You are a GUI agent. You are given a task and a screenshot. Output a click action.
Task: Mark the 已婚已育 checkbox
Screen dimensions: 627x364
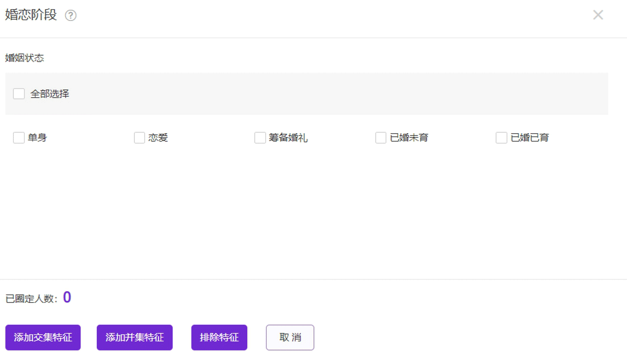(502, 138)
